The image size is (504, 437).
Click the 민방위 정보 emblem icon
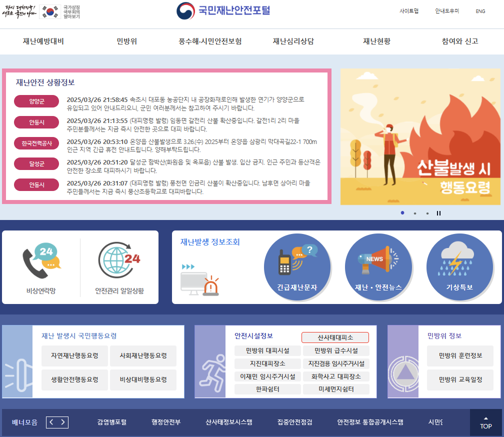[x=404, y=372]
